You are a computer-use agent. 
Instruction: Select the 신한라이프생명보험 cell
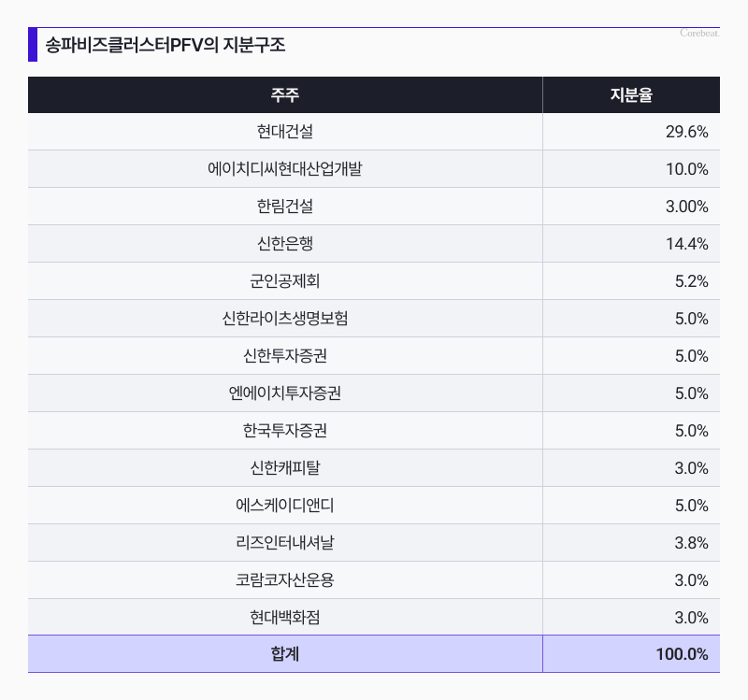(x=285, y=319)
